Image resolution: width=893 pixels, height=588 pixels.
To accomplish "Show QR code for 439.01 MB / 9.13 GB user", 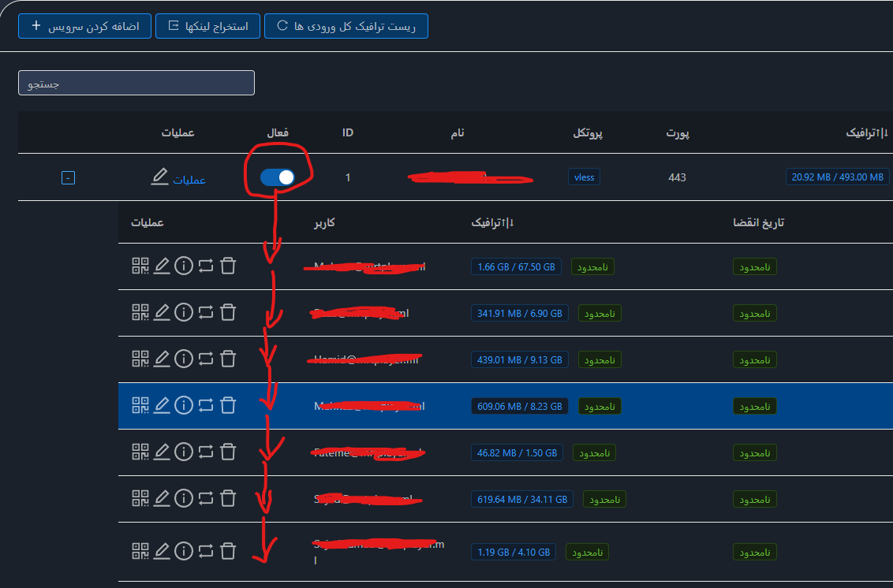I will coord(140,359).
